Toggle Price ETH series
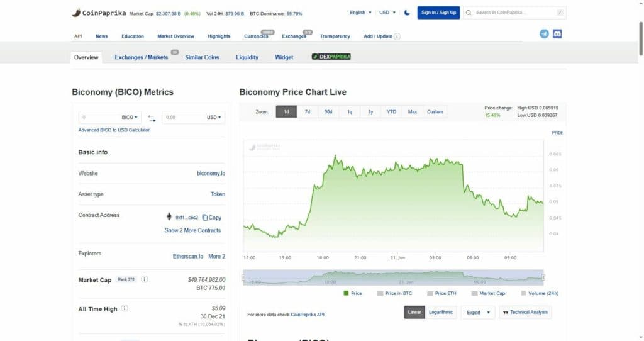Image resolution: width=644 pixels, height=341 pixels. point(441,293)
